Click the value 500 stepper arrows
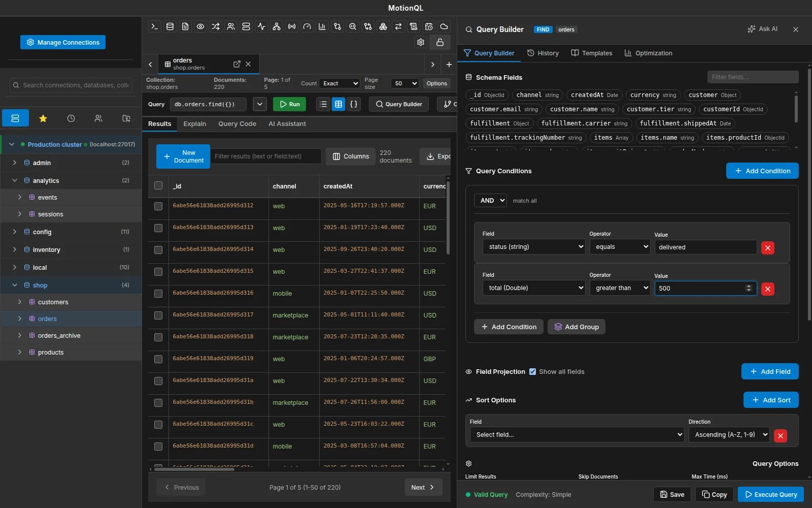Image resolution: width=812 pixels, height=508 pixels. click(x=749, y=288)
